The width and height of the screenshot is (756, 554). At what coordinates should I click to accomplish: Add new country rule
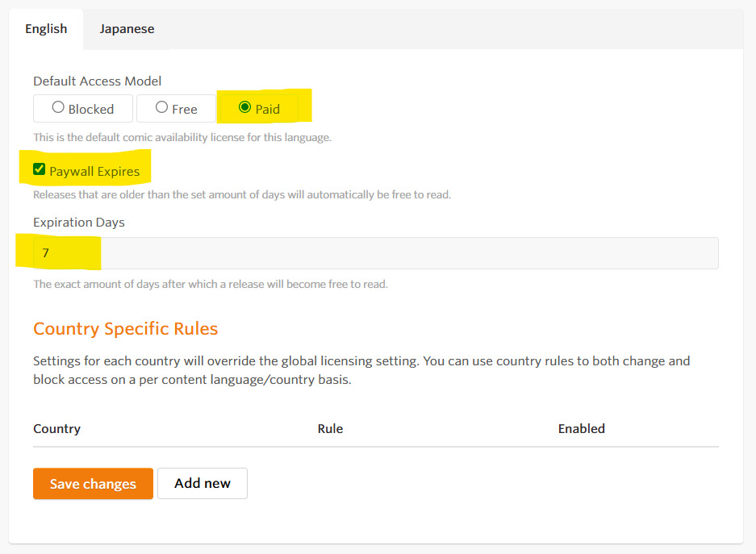pyautogui.click(x=203, y=484)
